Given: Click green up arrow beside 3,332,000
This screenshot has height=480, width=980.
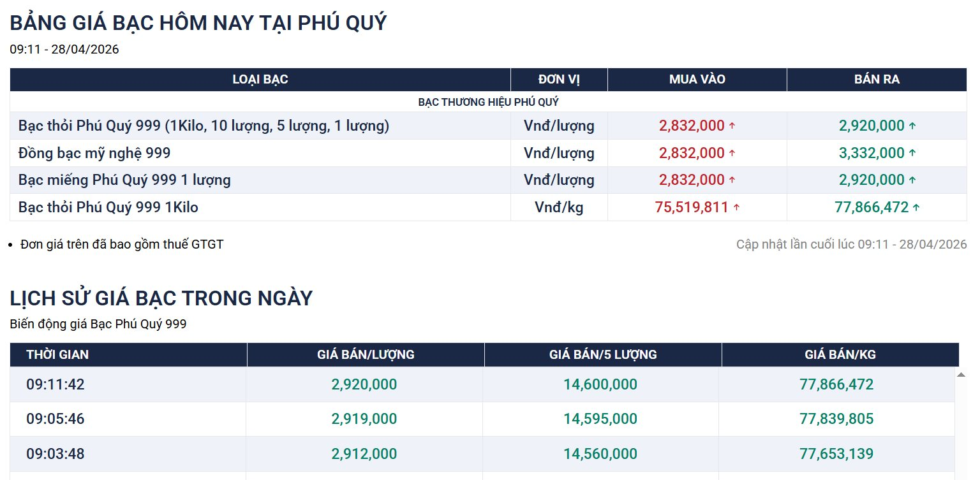Looking at the screenshot, I should point(912,154).
